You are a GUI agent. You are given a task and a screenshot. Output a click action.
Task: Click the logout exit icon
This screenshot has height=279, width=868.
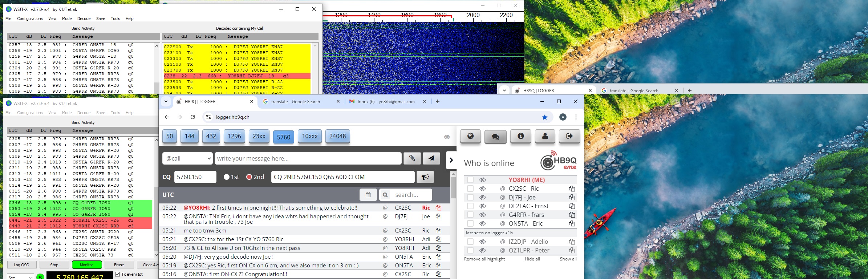tap(569, 136)
